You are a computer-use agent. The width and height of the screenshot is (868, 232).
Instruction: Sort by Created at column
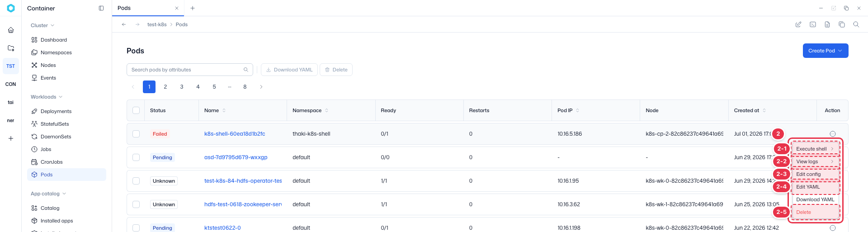[x=764, y=110]
